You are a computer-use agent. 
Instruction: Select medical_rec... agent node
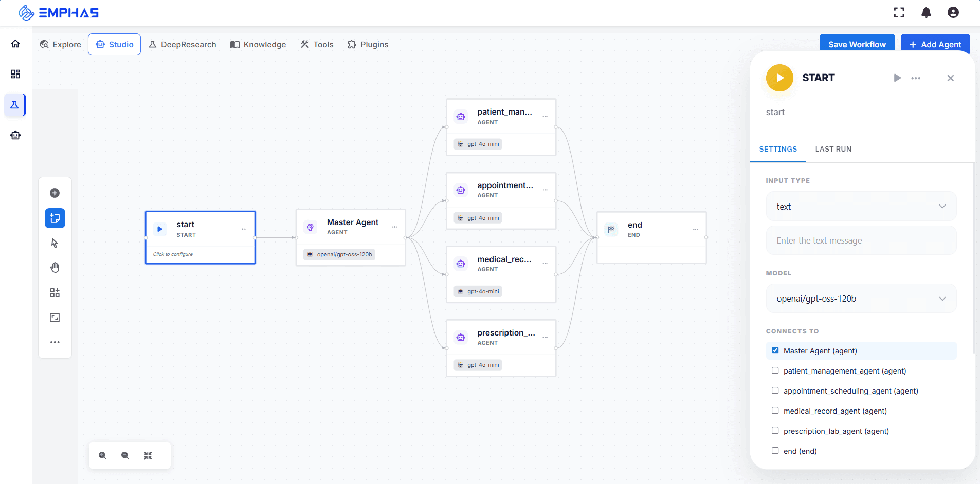point(501,274)
